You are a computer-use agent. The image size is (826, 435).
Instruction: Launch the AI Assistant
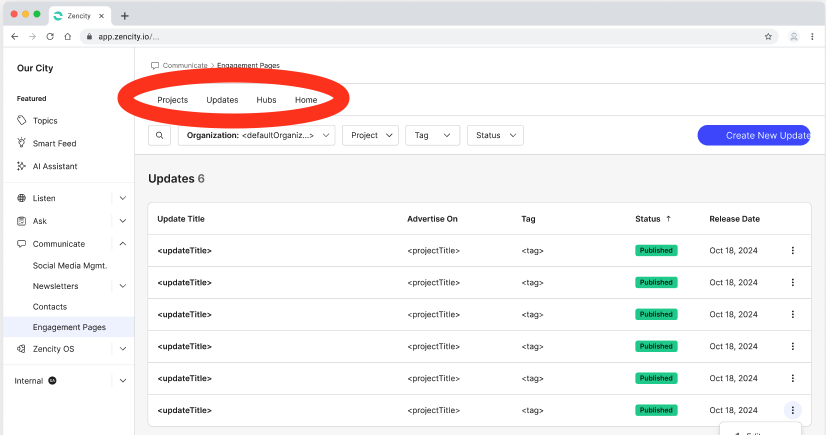click(x=54, y=166)
